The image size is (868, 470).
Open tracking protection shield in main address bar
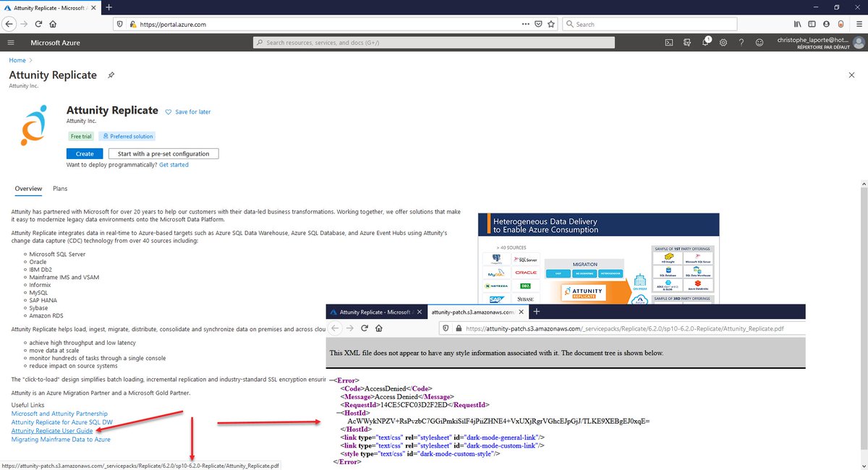click(121, 24)
